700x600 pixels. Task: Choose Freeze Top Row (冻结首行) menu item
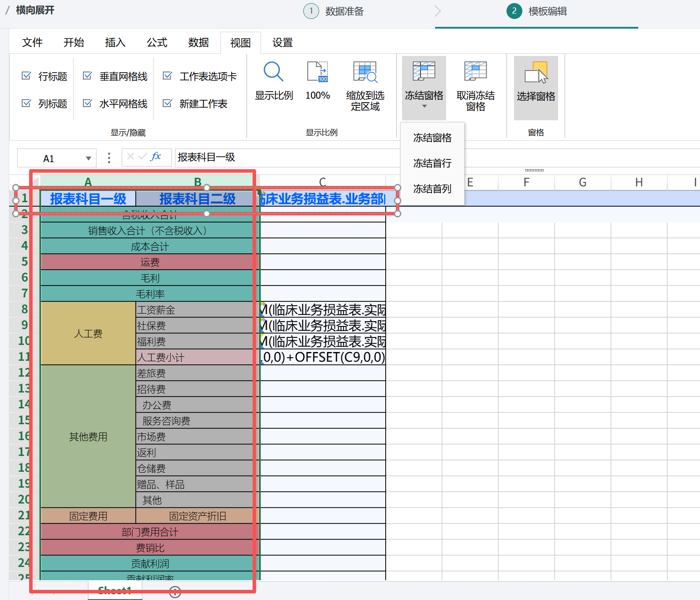432,163
